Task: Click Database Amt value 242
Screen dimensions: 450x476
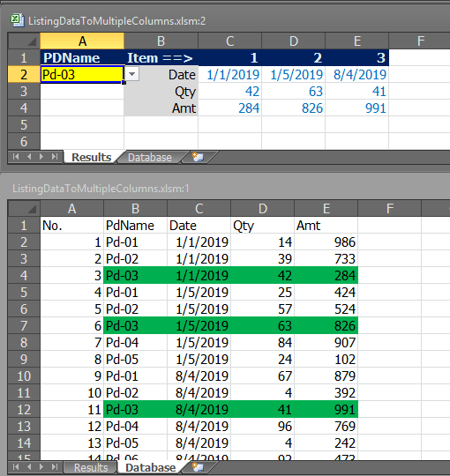Action: point(326,443)
